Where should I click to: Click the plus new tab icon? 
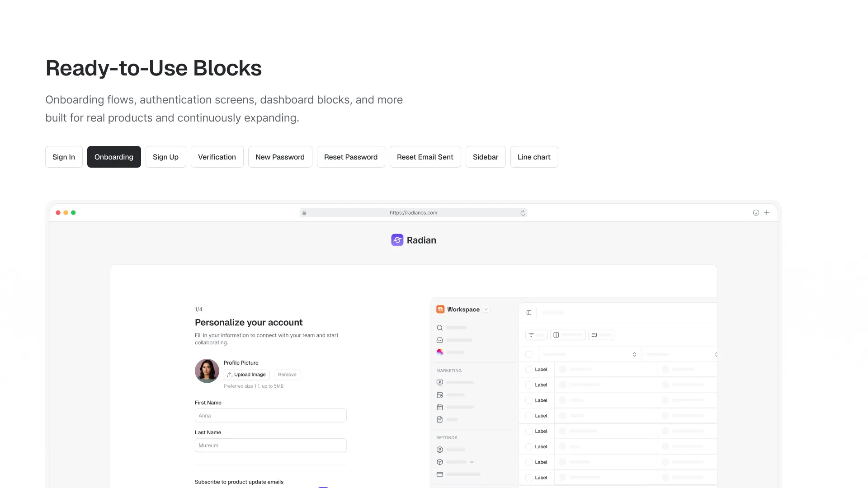pos(767,212)
